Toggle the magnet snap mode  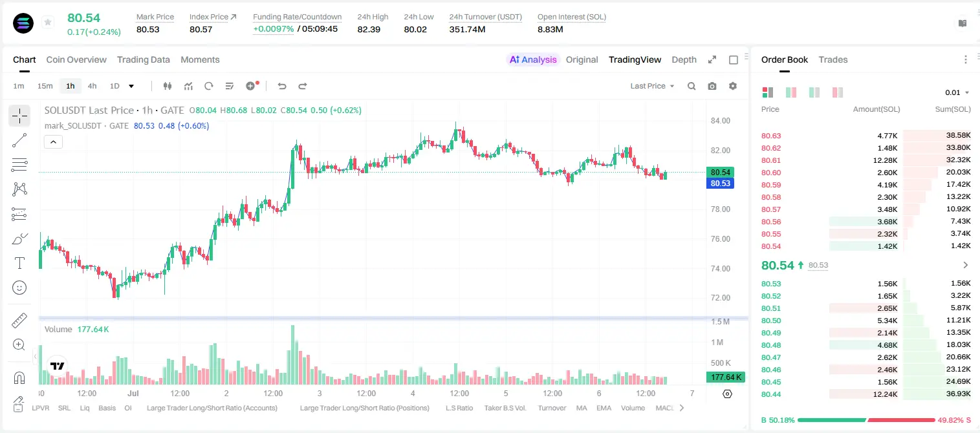coord(19,377)
